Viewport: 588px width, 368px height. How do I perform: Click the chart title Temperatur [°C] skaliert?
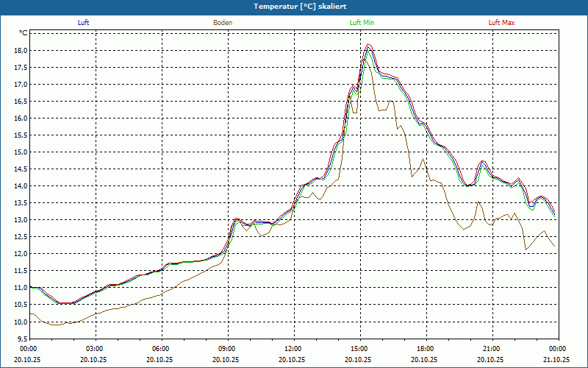pos(294,6)
